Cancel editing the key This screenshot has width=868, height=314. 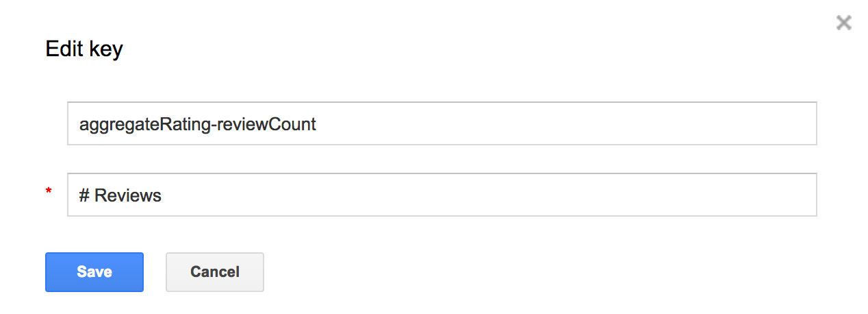[x=214, y=272]
